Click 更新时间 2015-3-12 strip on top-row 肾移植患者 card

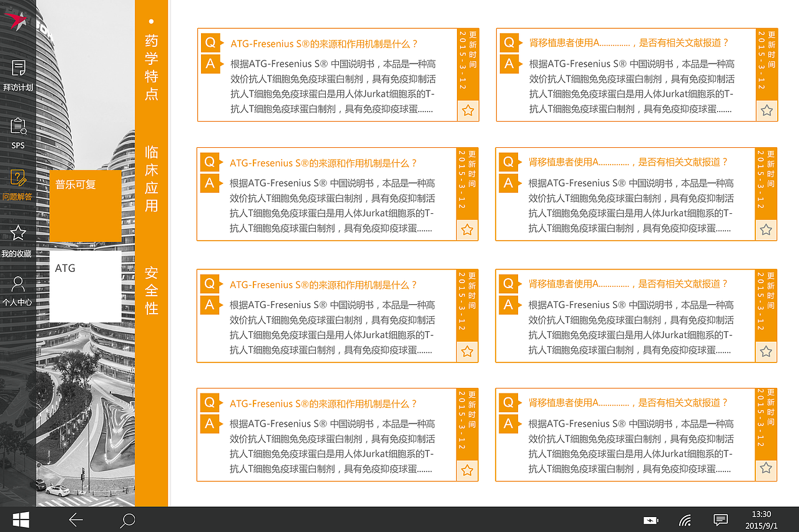767,64
